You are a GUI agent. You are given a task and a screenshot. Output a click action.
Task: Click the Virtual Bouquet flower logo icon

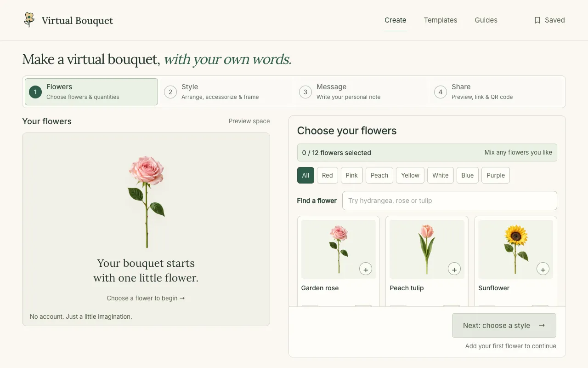pyautogui.click(x=29, y=20)
